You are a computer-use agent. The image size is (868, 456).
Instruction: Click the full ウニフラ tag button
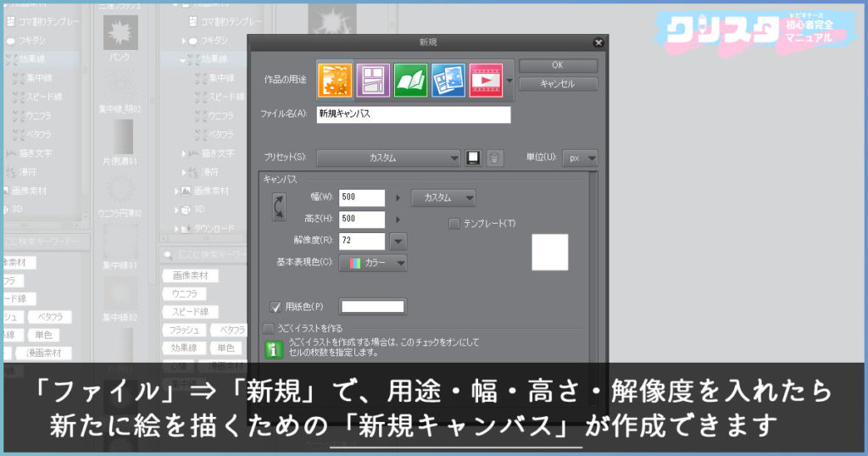[x=184, y=294]
